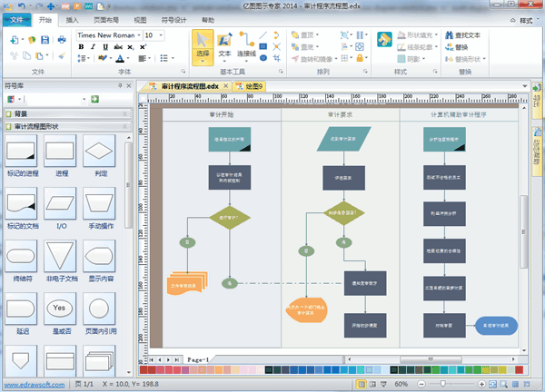Select the 选择 pointer tool
545x392 pixels.
coord(203,47)
